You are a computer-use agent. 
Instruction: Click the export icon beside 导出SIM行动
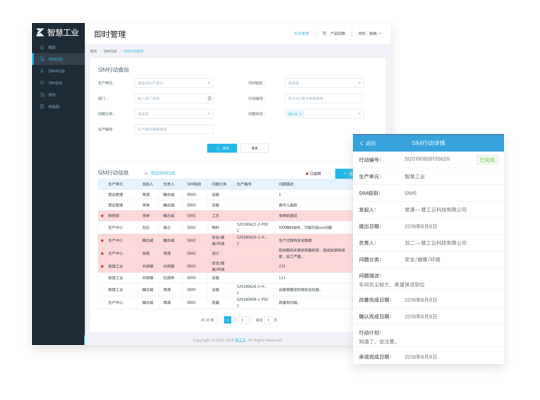coord(146,173)
